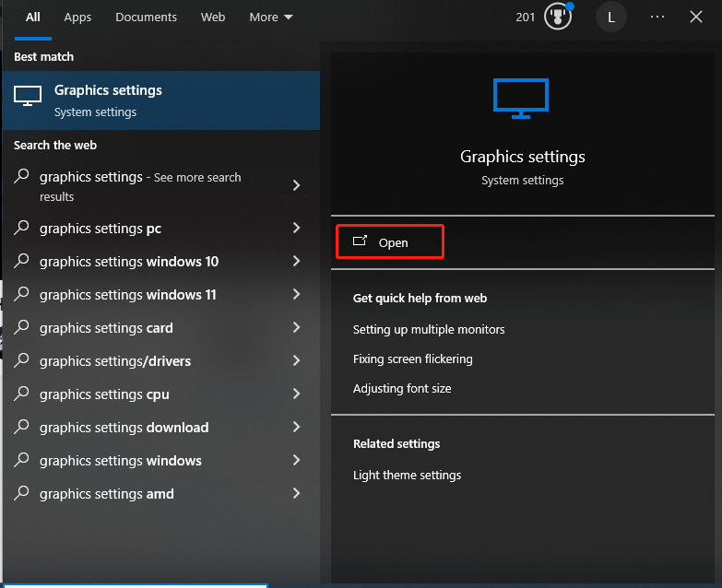Expand arrow for graphics settings windows 10
The width and height of the screenshot is (722, 588).
297,261
